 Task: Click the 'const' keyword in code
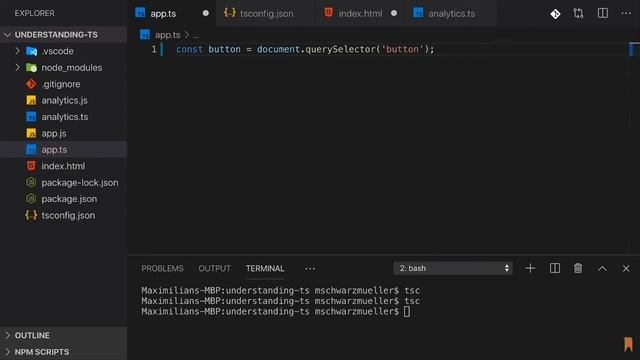coord(189,49)
